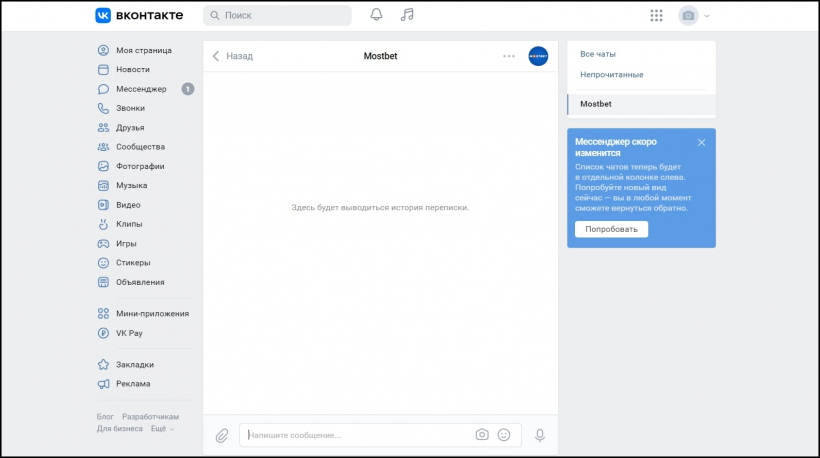Close the 'Мессенджер скоро изменится' banner
Viewport: 820px width, 458px height.
click(701, 142)
